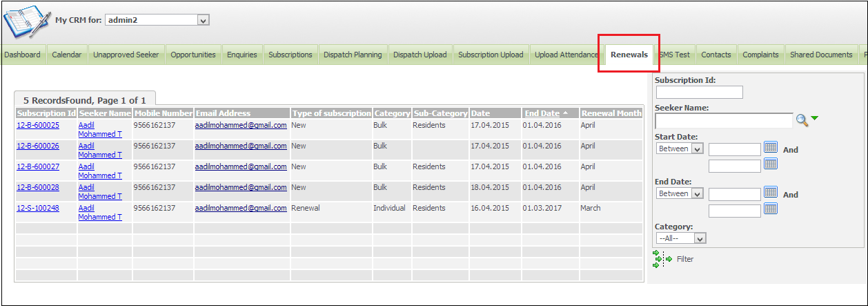Open calendar picker for second End Date field
This screenshot has height=306, width=868.
pos(771,209)
